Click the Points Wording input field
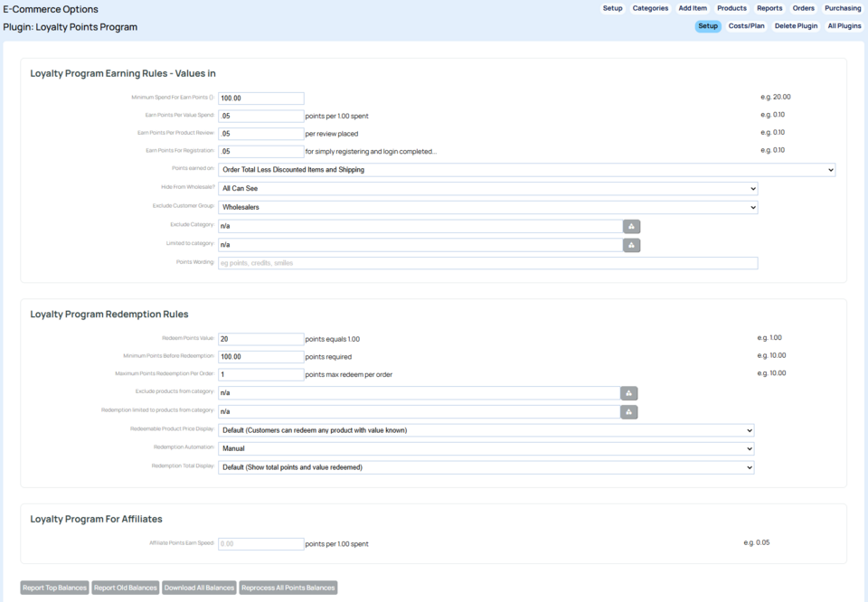The height and width of the screenshot is (602, 868). click(487, 263)
